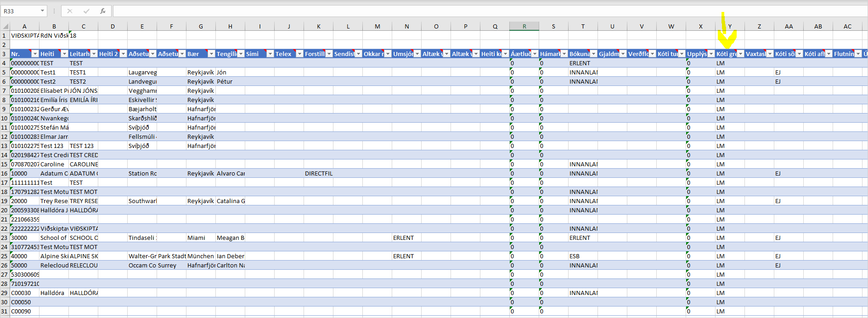
Task: Select the cell containing Miami
Action: pos(200,238)
